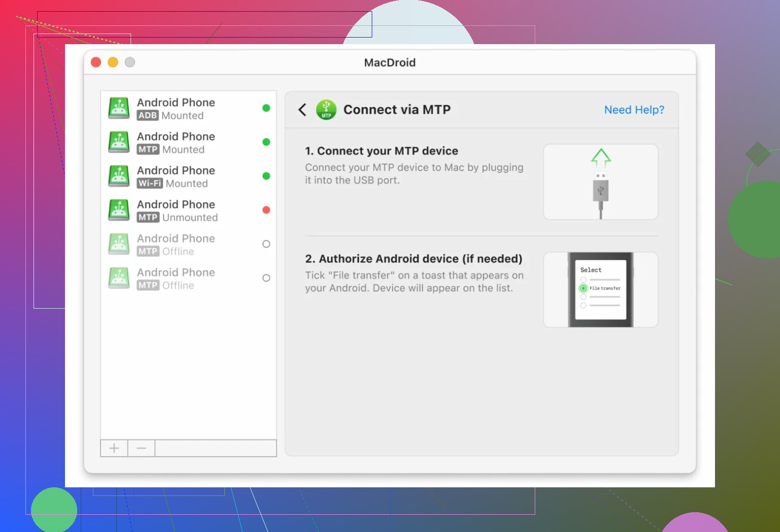780x532 pixels.
Task: Select the Android Phone ADB Mounted device icon
Action: 119,108
